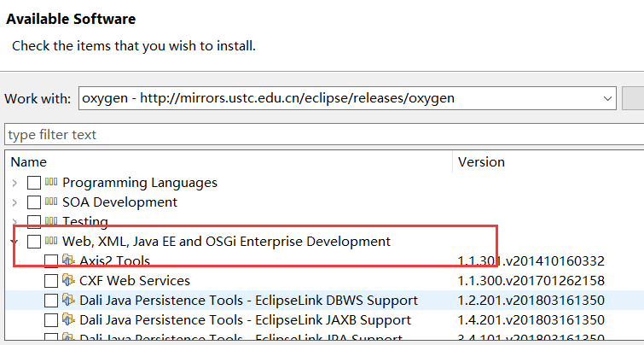Check the SOA Development checkbox
644x345 pixels.
[x=34, y=202]
